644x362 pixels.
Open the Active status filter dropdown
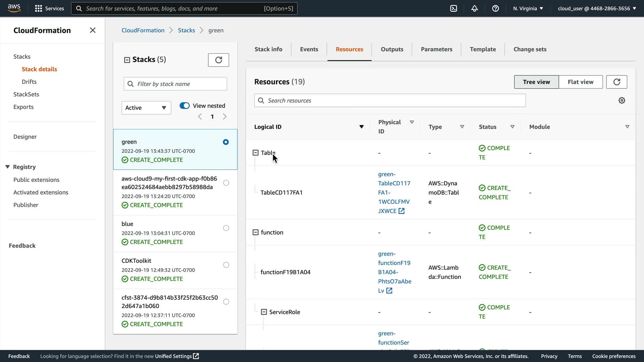click(146, 108)
